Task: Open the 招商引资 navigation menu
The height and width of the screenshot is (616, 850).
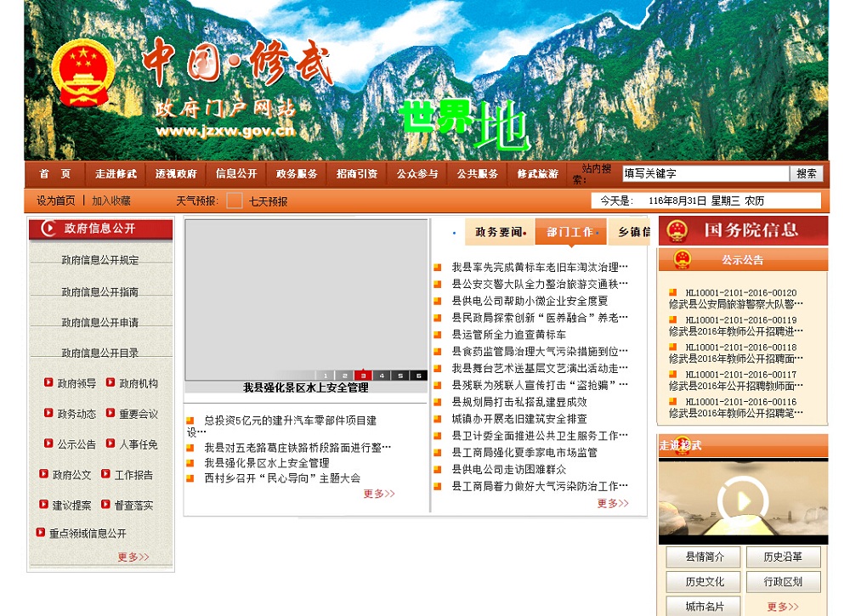Action: (x=356, y=174)
